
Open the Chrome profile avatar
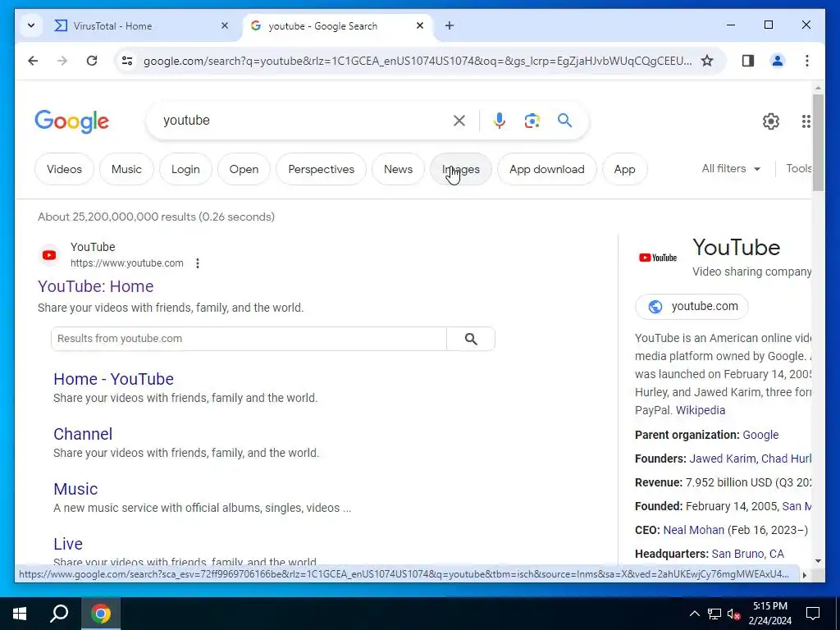pos(778,61)
